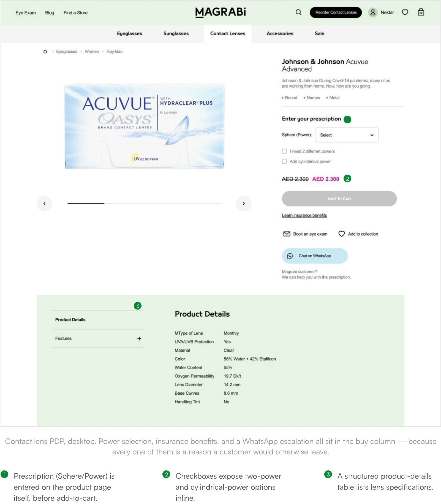Click Find a Store link

coord(75,13)
